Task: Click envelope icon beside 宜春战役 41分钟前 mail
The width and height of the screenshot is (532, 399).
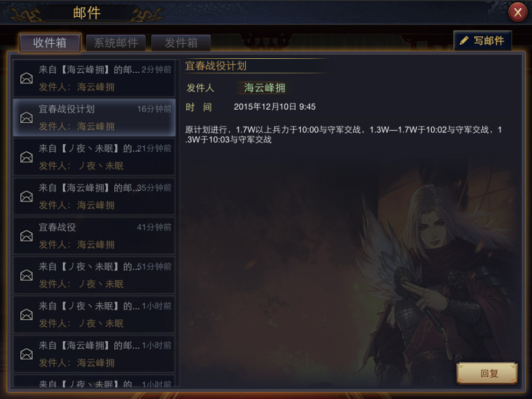Action: click(26, 236)
